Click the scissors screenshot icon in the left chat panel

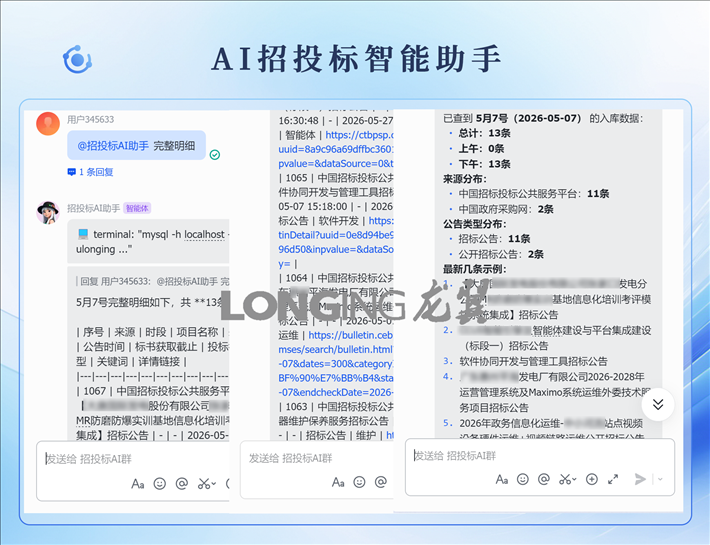pyautogui.click(x=204, y=484)
